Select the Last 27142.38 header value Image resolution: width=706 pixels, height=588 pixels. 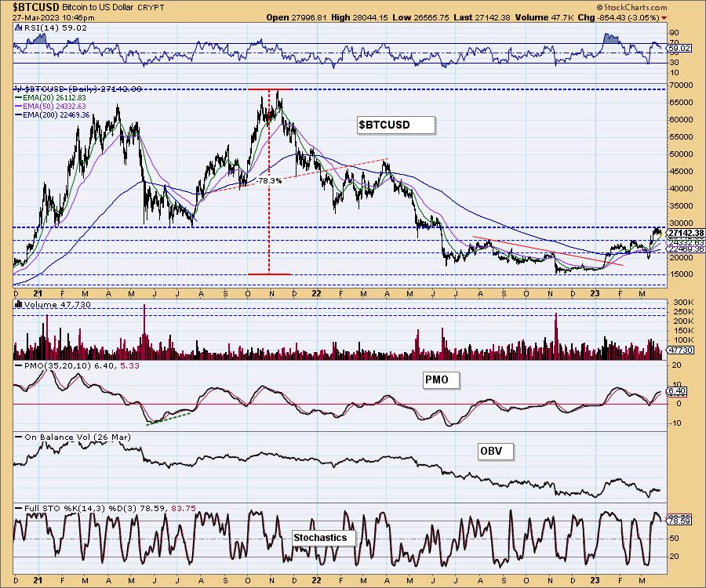click(482, 17)
